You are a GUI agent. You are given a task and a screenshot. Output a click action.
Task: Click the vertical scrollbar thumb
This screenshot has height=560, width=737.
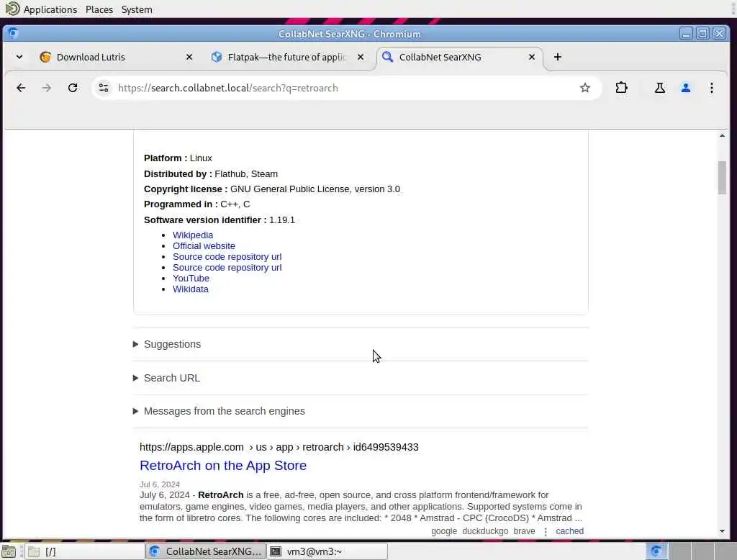coord(722,177)
